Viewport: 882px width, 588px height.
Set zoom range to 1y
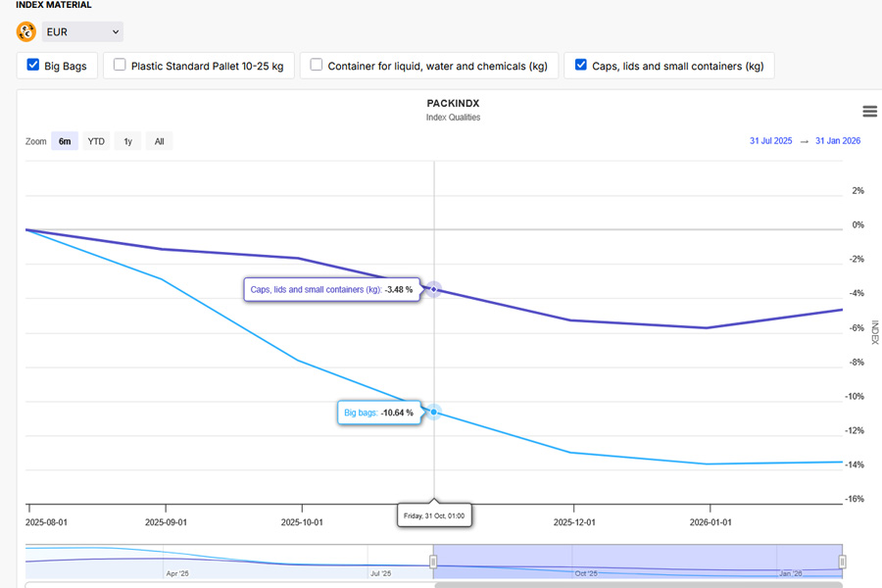[x=127, y=141]
